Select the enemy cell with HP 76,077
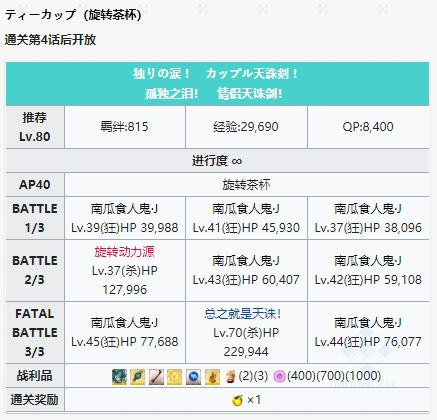Image resolution: width=437 pixels, height=420 pixels. click(368, 332)
